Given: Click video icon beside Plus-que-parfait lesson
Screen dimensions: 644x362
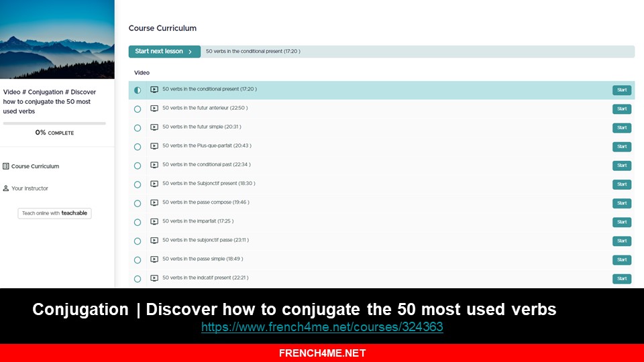Looking at the screenshot, I should click(x=154, y=146).
